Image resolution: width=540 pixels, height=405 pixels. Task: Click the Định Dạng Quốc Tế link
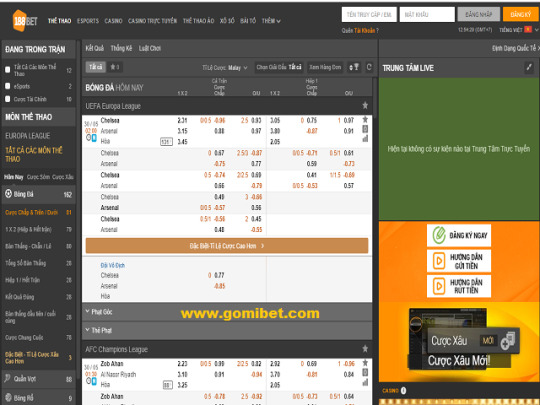(515, 48)
